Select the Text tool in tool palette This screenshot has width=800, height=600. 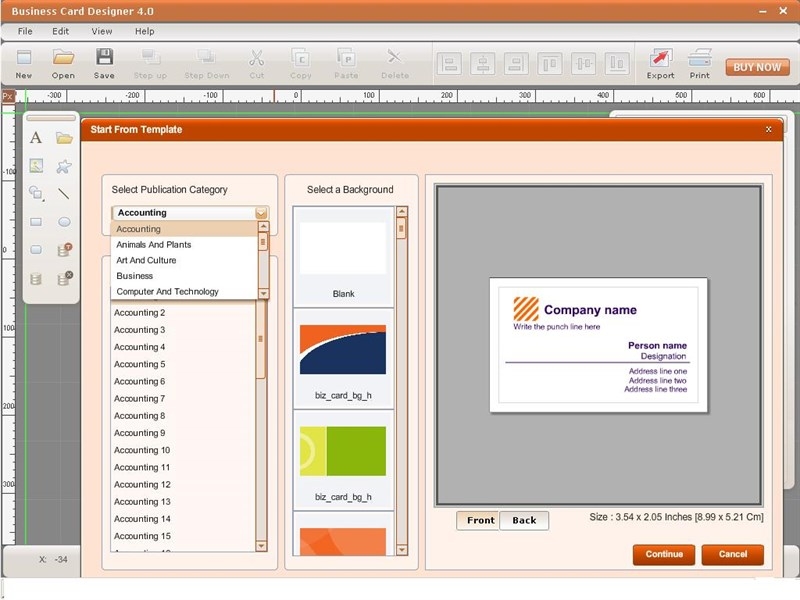36,138
